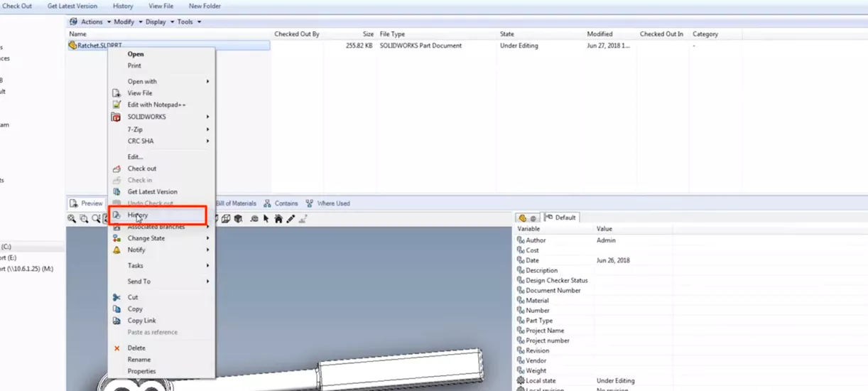
Task: Choose Rename from the context menu
Action: click(161, 360)
